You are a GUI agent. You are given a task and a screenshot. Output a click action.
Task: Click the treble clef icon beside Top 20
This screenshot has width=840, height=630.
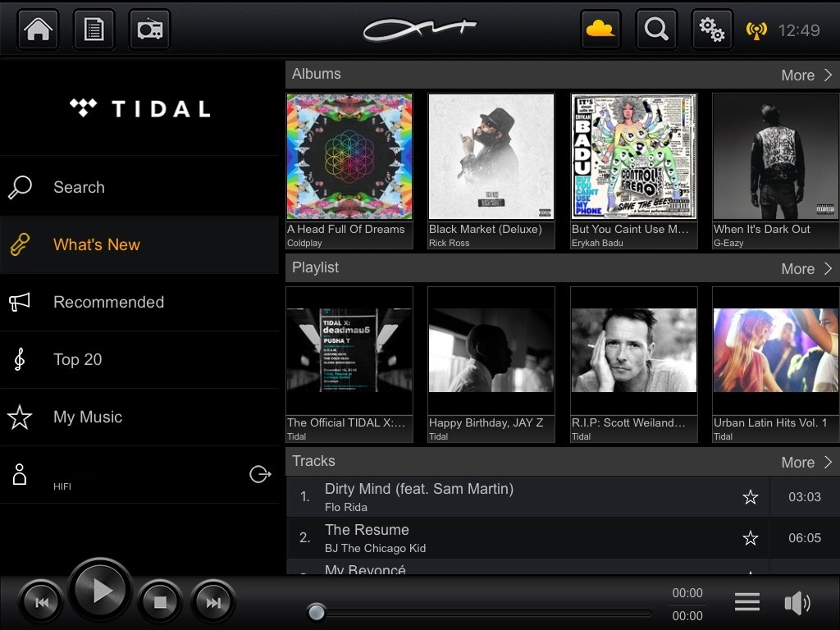click(20, 359)
